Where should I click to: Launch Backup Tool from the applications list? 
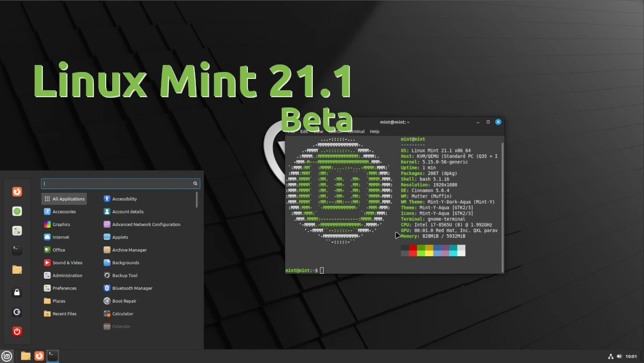point(125,275)
